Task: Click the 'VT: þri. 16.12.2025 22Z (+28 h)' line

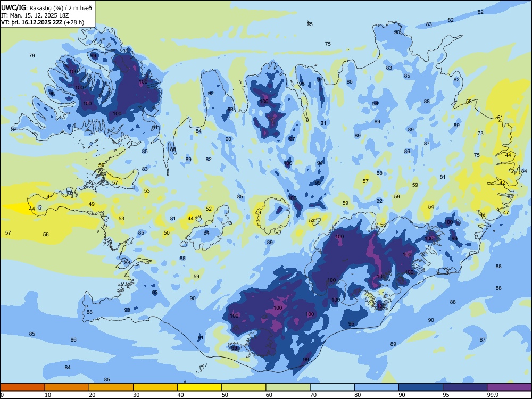Action: pos(43,22)
